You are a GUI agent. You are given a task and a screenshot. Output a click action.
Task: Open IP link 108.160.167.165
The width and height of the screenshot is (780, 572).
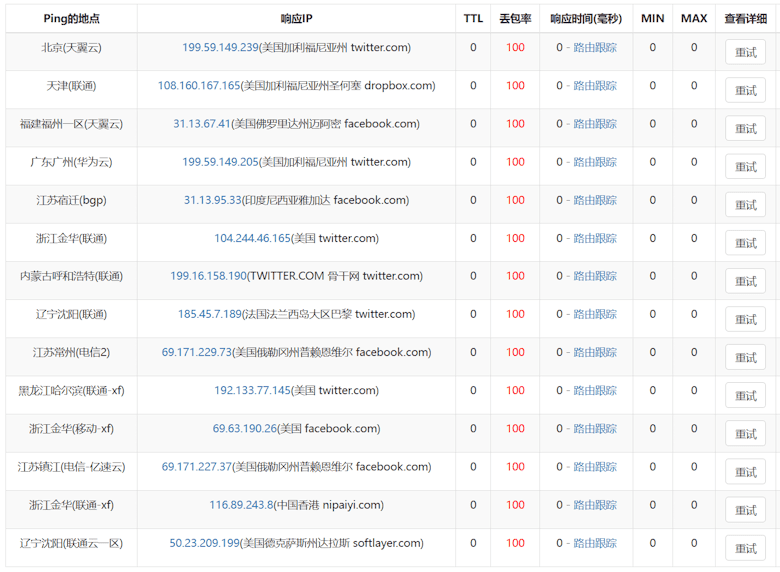point(199,86)
